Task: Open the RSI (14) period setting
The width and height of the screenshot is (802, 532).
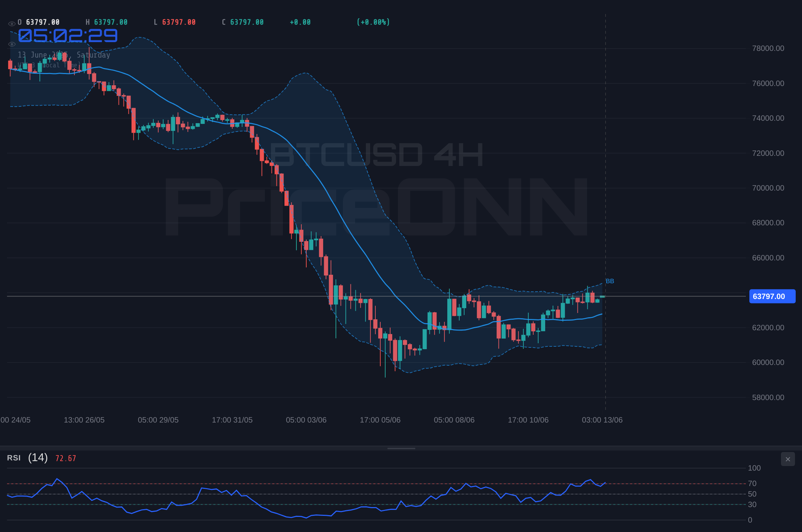Action: 38,458
